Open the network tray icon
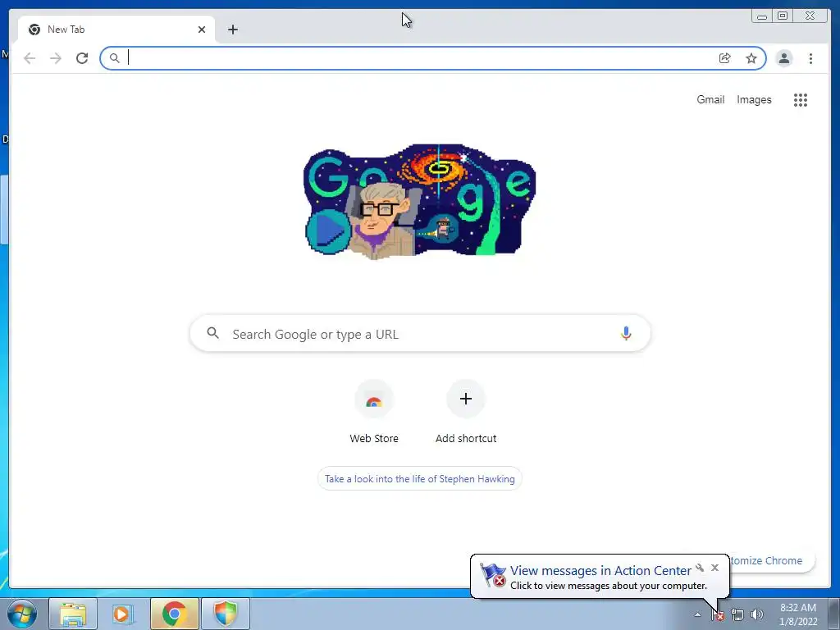This screenshot has width=840, height=630. (737, 615)
